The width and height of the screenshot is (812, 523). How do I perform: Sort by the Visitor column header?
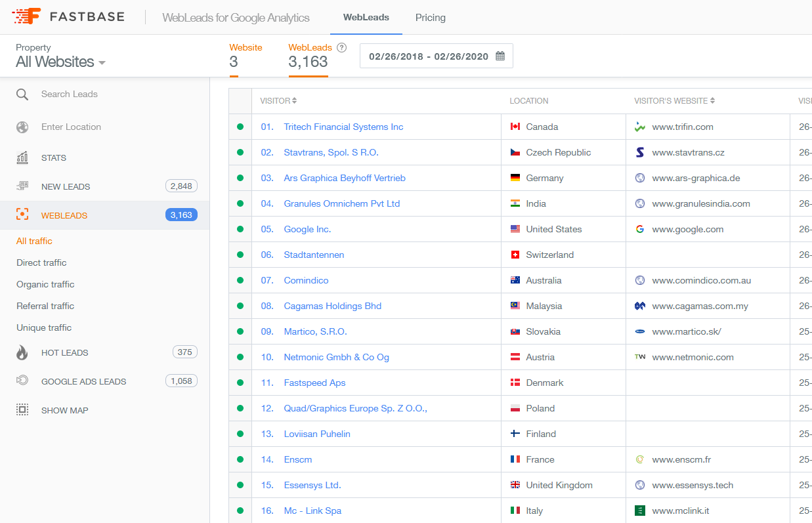pos(278,101)
